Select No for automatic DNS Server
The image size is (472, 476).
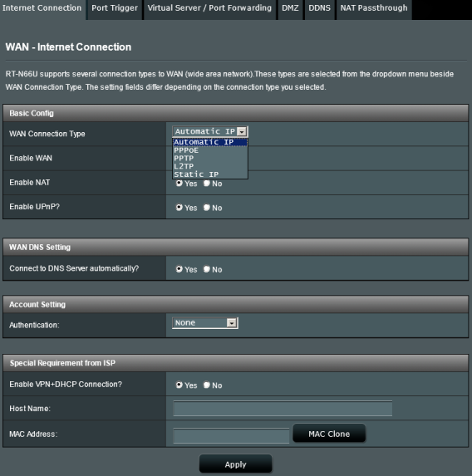tap(207, 269)
